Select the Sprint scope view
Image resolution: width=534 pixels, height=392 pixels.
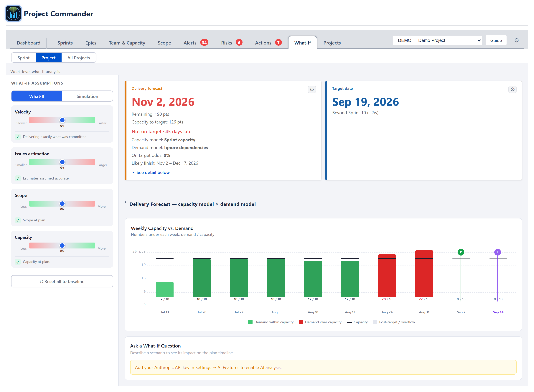coord(24,58)
